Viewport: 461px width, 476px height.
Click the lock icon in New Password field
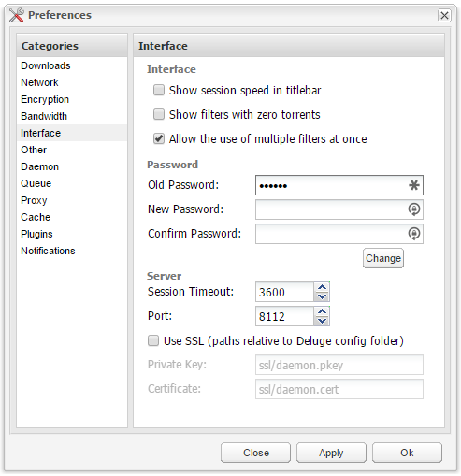(414, 209)
